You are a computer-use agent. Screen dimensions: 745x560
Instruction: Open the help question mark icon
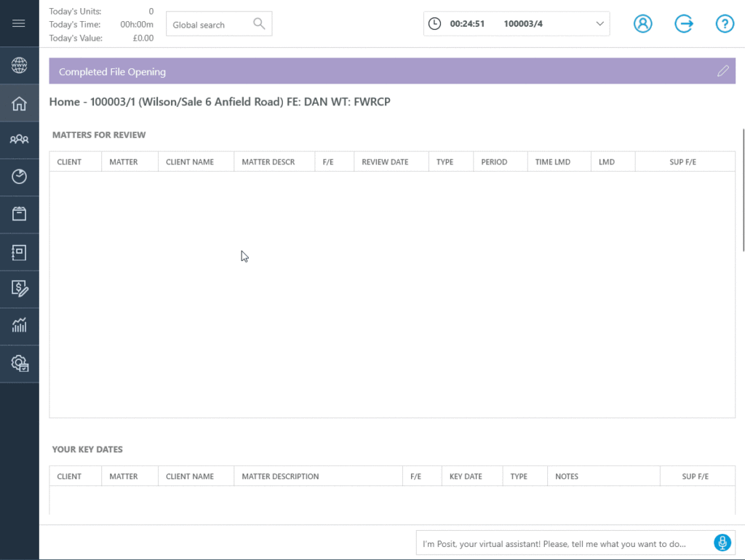click(x=725, y=23)
